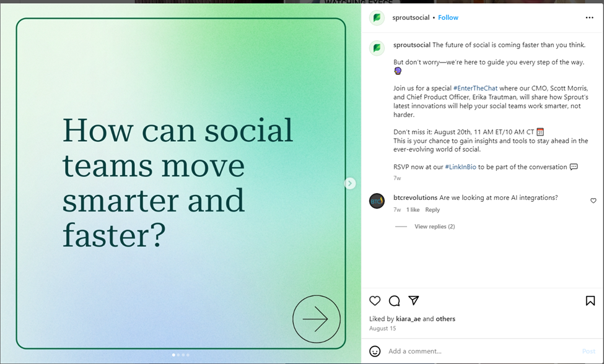The width and height of the screenshot is (604, 364).
Task: Reply to btcrevolutions comment
Action: click(x=432, y=210)
